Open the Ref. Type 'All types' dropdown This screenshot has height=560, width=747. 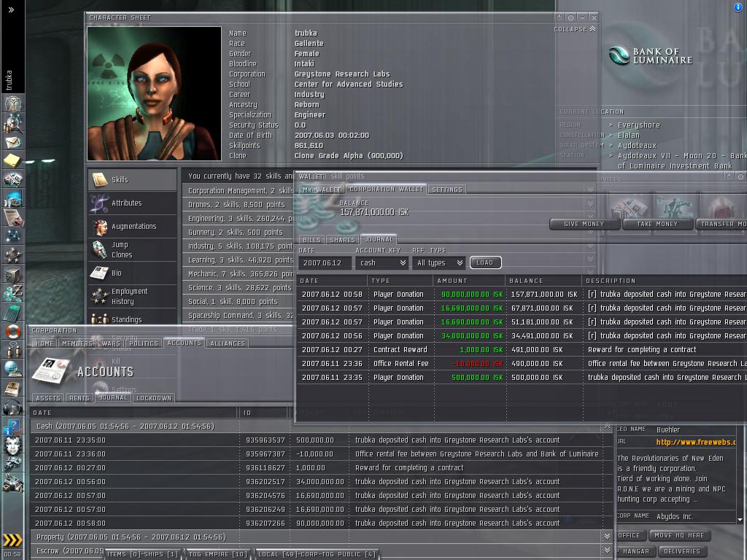pyautogui.click(x=438, y=262)
